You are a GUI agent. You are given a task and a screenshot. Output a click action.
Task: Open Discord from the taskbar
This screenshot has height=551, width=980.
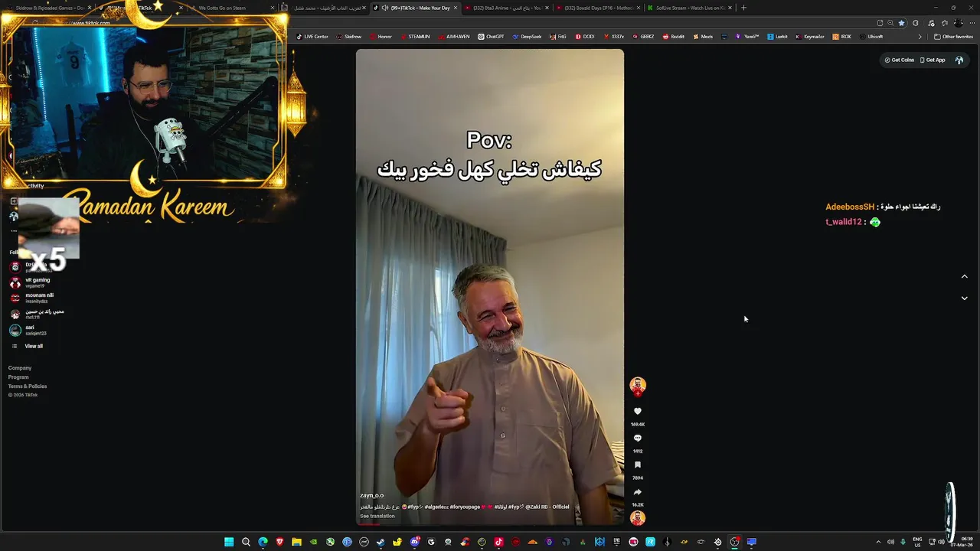pos(414,542)
